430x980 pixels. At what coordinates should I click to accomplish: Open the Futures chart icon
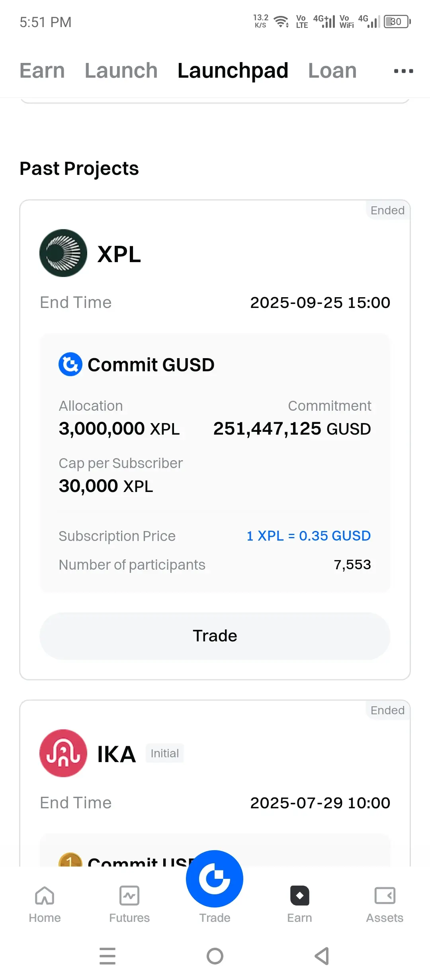click(129, 896)
